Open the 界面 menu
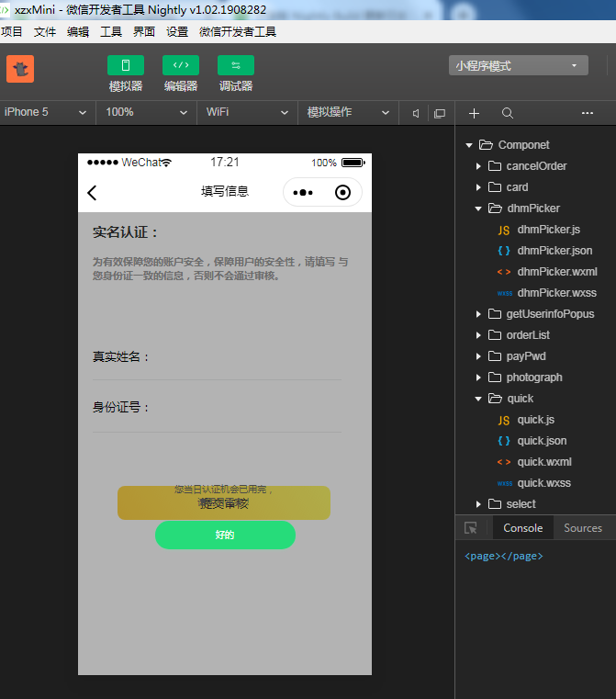616x699 pixels. click(144, 31)
